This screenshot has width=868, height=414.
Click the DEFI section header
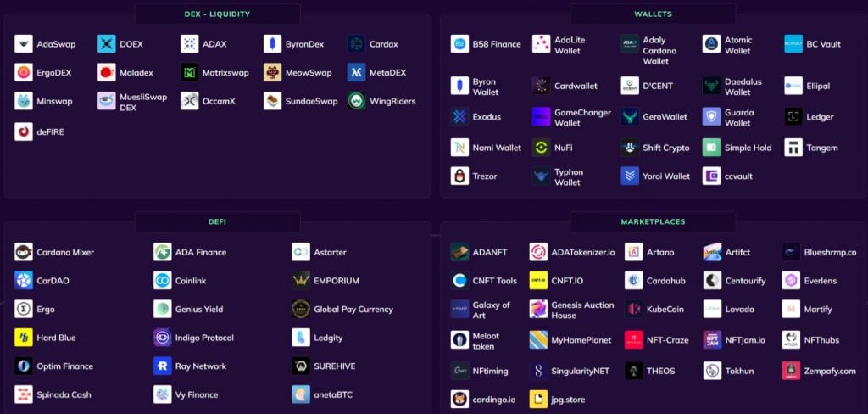click(218, 221)
